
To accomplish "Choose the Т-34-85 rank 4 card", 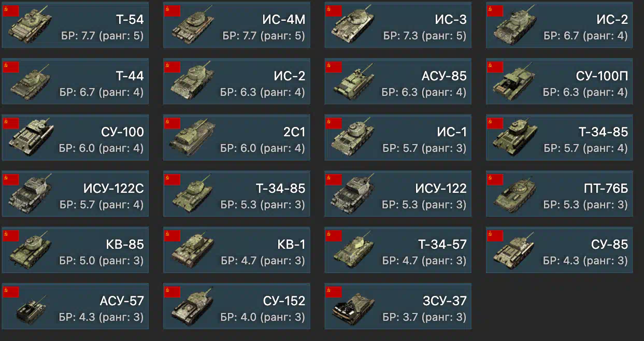I will (559, 137).
